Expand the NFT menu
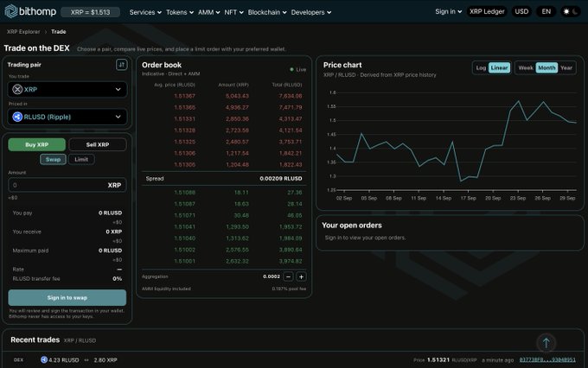Image resolution: width=588 pixels, height=368 pixels. pyautogui.click(x=233, y=12)
